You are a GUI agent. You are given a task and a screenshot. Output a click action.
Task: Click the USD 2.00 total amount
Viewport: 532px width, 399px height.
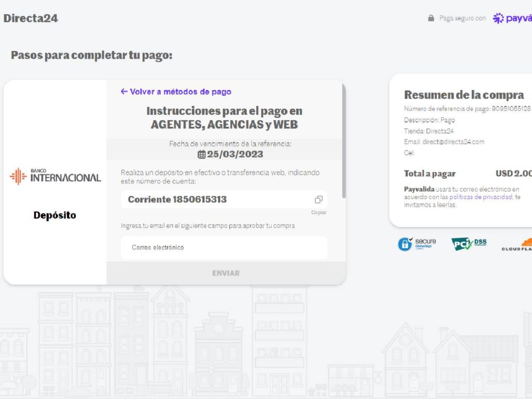coord(513,174)
